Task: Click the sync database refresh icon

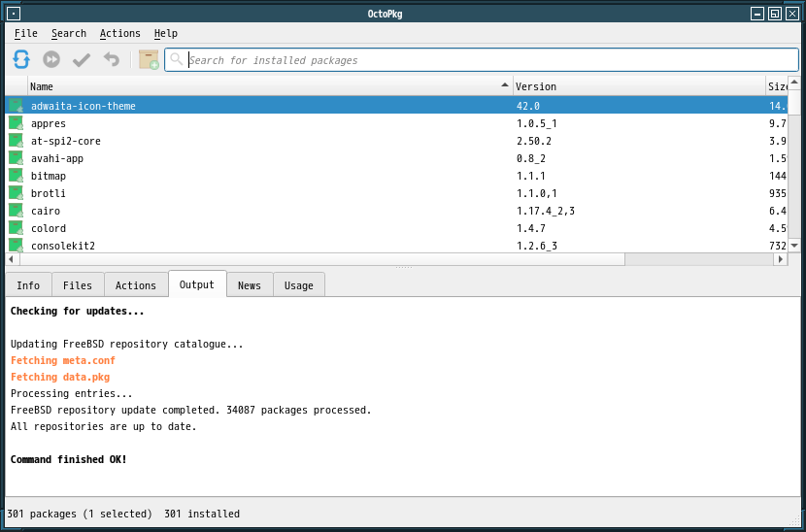Action: tap(21, 59)
